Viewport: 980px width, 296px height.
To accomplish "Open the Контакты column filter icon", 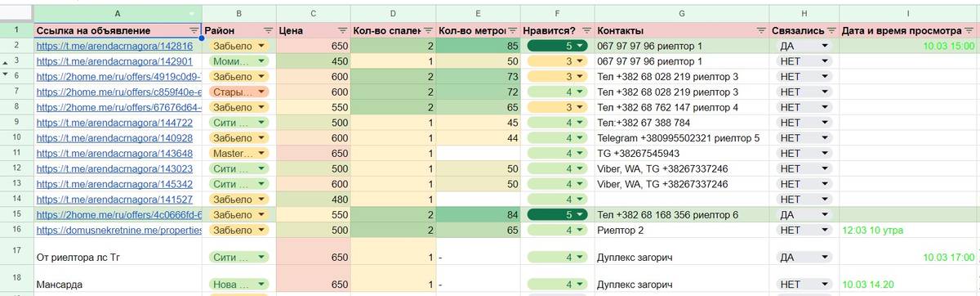I will (761, 29).
